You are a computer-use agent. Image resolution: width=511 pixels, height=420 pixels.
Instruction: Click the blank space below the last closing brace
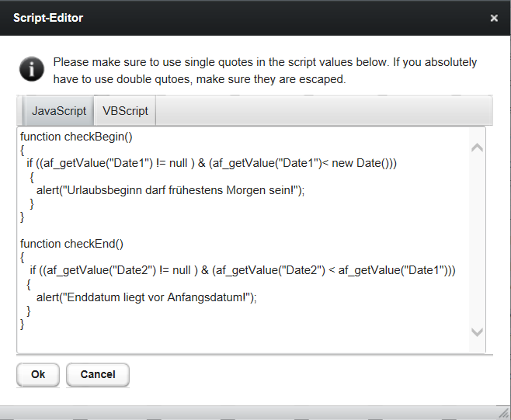click(243, 342)
